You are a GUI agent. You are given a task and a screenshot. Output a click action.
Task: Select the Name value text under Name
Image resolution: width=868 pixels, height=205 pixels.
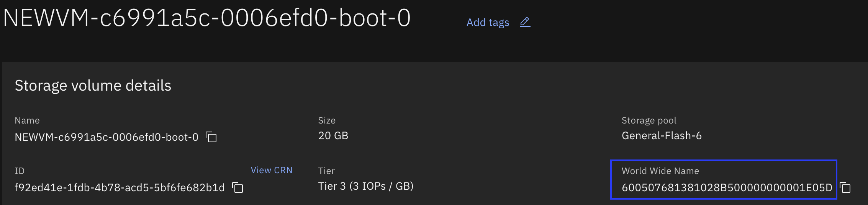pos(106,137)
